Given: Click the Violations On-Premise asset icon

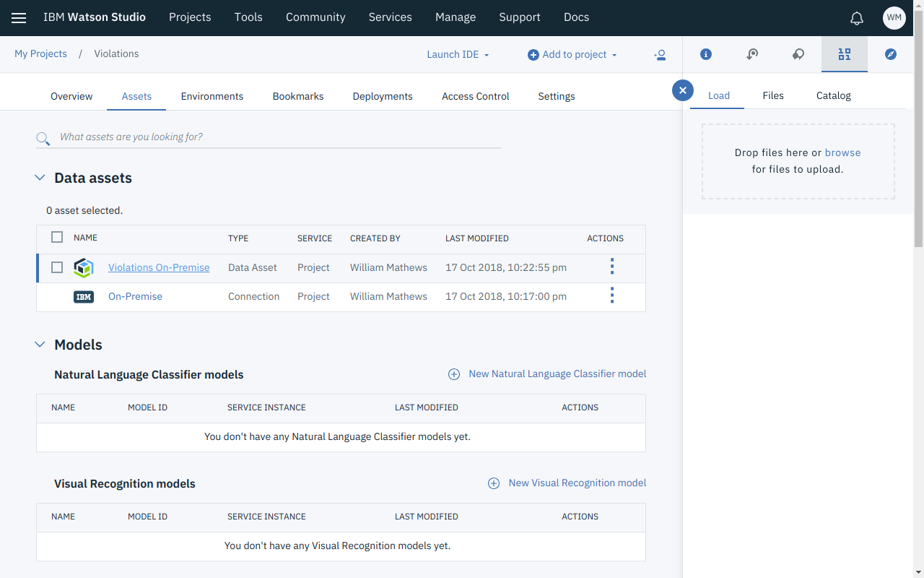Looking at the screenshot, I should point(84,268).
